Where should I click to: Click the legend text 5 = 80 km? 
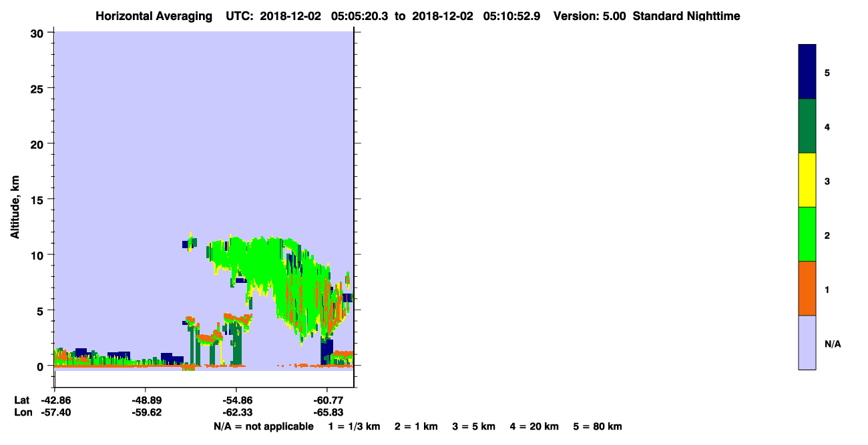pos(598,426)
